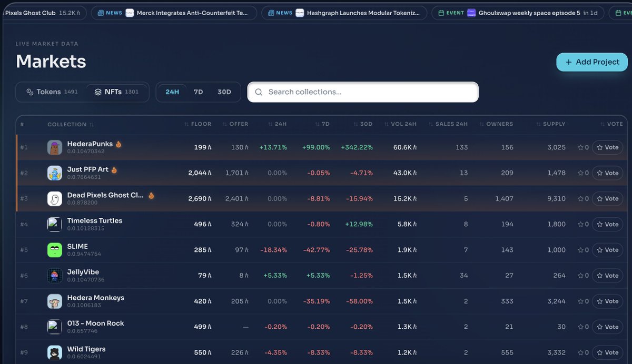632x364 pixels.
Task: Sort by SUPPLY column header
Action: point(550,124)
